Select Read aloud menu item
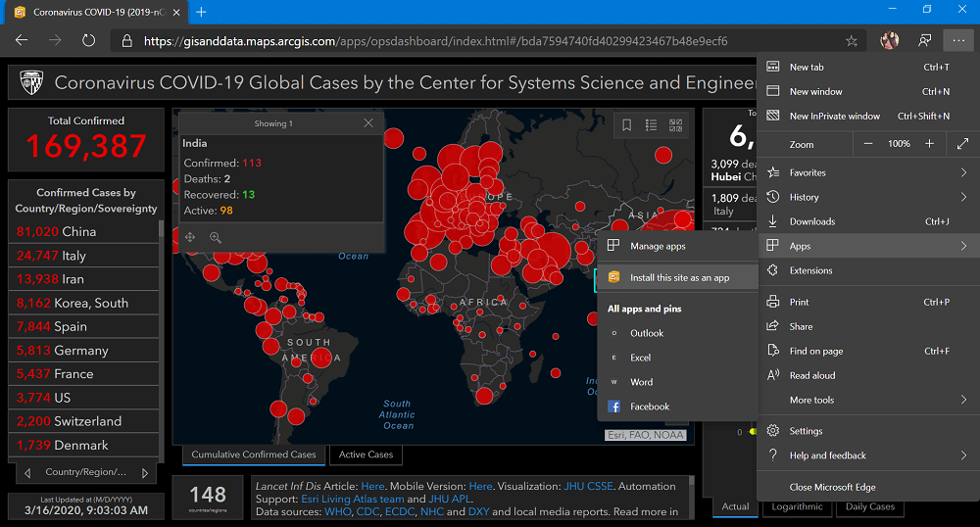980x527 pixels. pos(868,375)
